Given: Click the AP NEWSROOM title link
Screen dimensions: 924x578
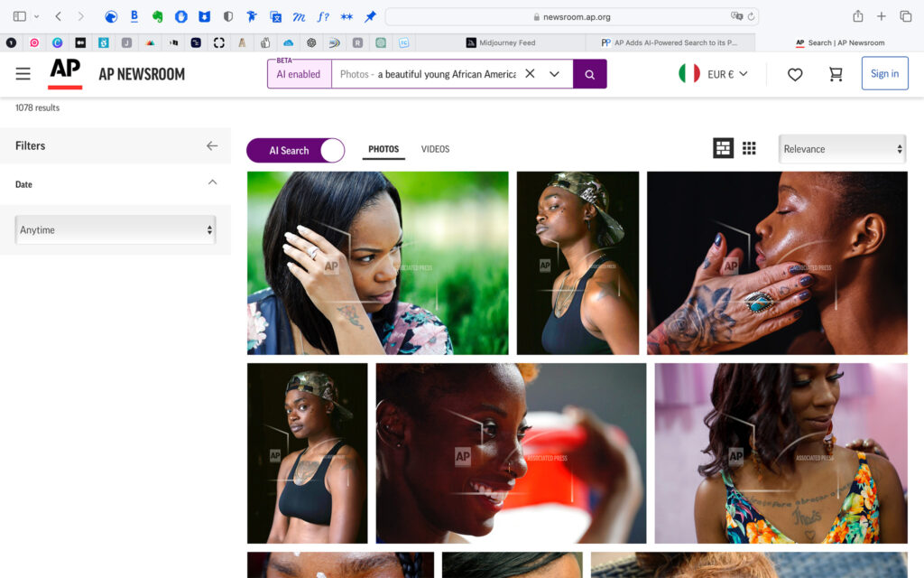Looking at the screenshot, I should coord(142,74).
